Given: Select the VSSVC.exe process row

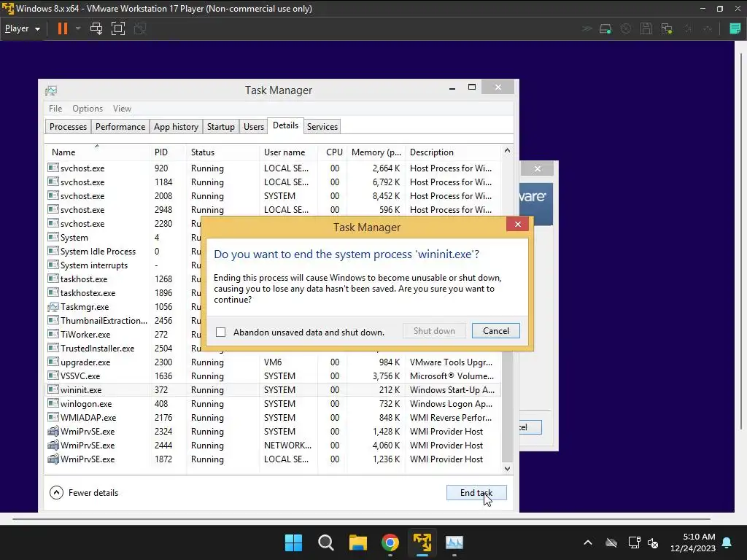Looking at the screenshot, I should 273,376.
